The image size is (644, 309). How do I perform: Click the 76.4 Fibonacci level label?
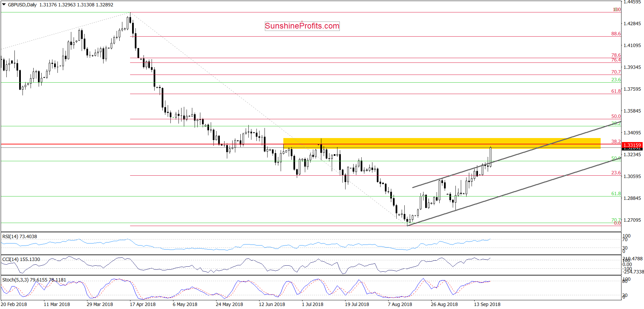coord(616,60)
